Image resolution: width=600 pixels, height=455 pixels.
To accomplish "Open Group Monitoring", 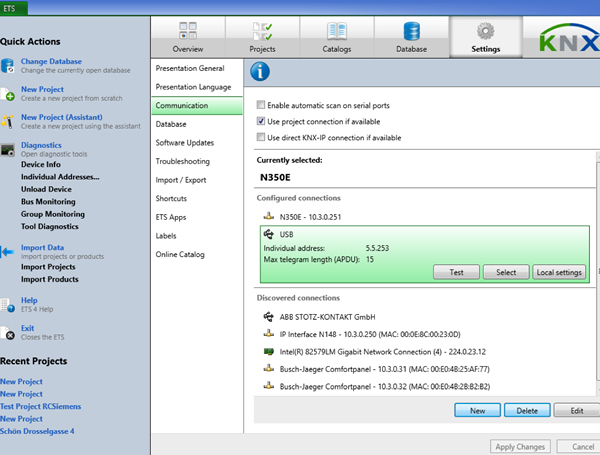I will point(53,214).
